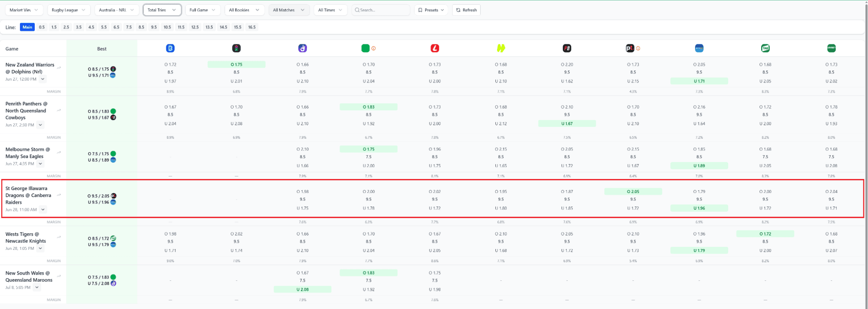Click the Search input field
868x309 pixels.
pos(380,10)
